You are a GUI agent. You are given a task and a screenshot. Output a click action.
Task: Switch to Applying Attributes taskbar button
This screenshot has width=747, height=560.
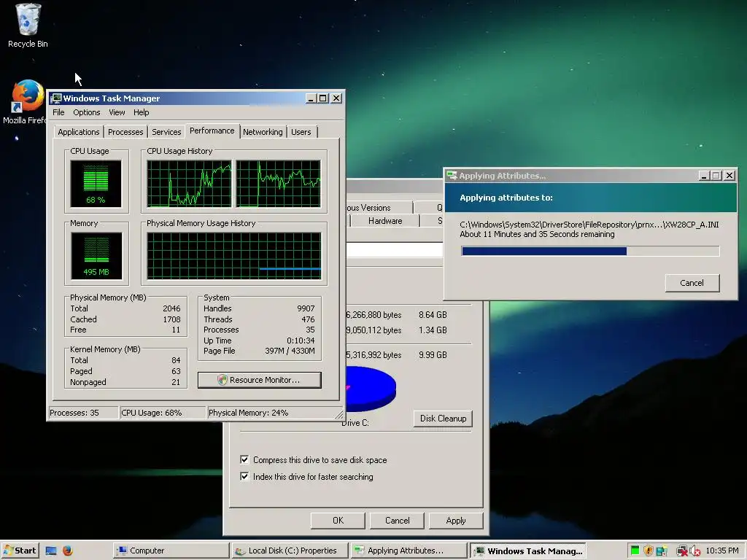tap(409, 551)
